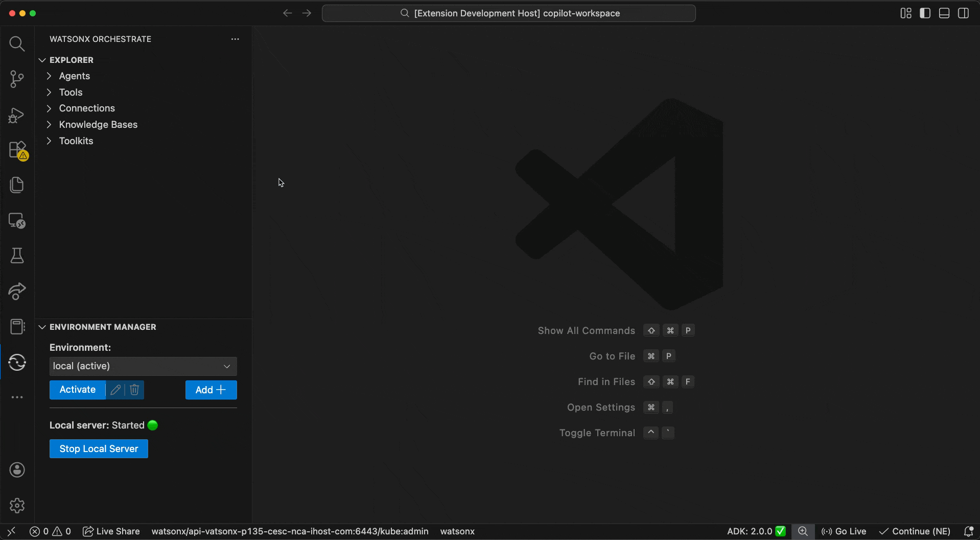Open the Manage settings gear
Screen dimensions: 980x540
click(17, 505)
